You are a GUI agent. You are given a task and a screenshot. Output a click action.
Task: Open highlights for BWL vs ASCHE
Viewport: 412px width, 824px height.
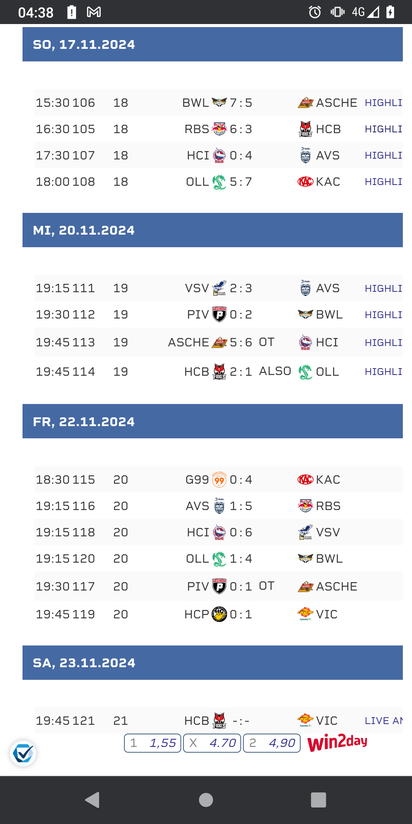[x=384, y=102]
